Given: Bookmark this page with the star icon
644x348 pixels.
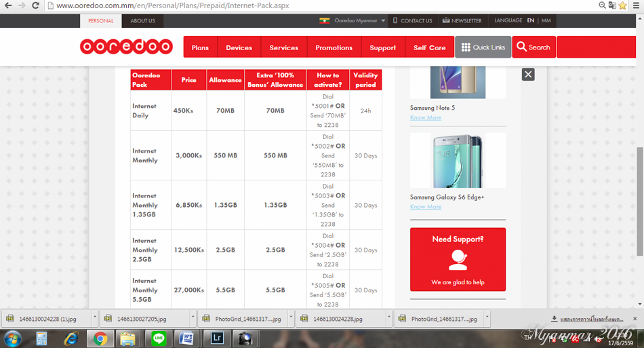Looking at the screenshot, I should click(622, 5).
